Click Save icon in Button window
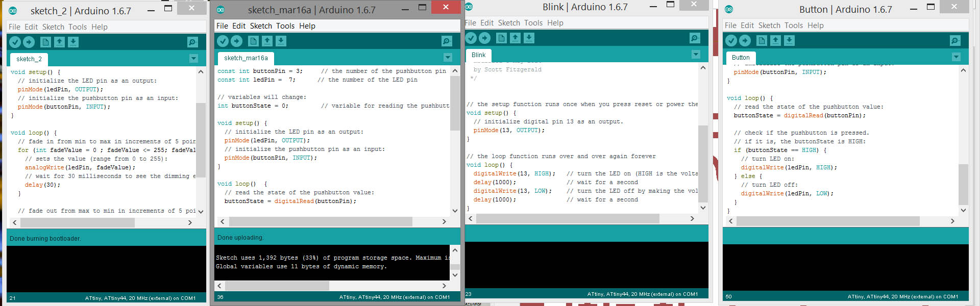The height and width of the screenshot is (306, 980). coord(790,40)
